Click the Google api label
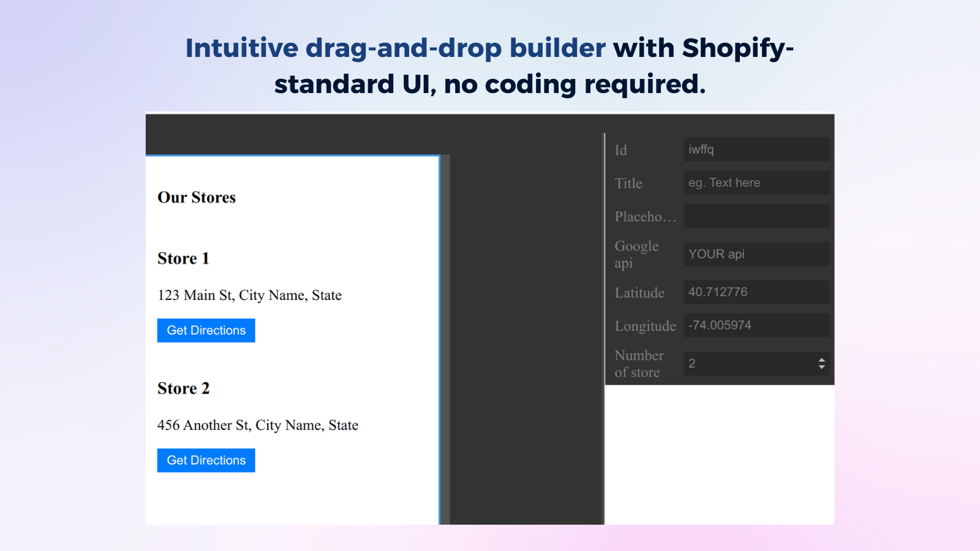The image size is (980, 551). click(636, 254)
